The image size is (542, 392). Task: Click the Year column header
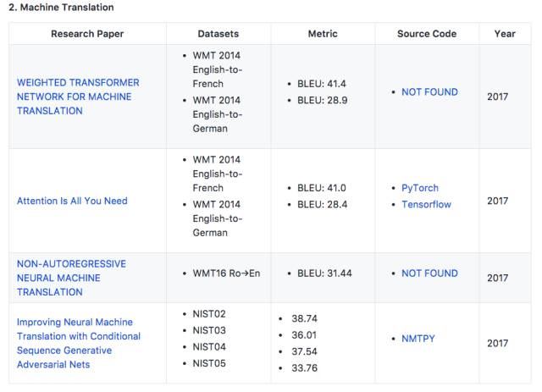(505, 34)
